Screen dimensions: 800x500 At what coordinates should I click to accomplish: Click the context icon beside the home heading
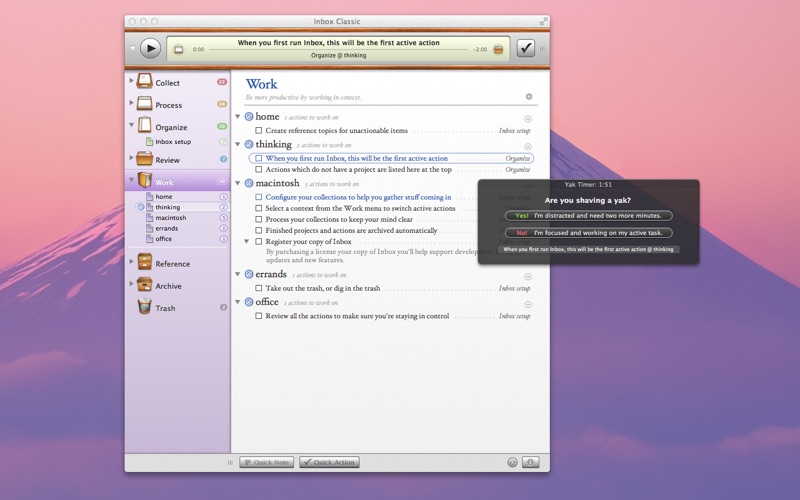click(249, 117)
